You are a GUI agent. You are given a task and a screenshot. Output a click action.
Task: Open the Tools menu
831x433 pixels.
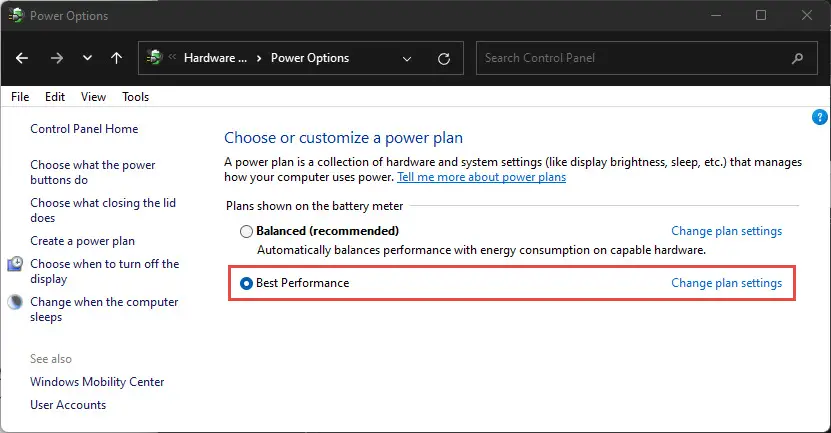(x=136, y=97)
